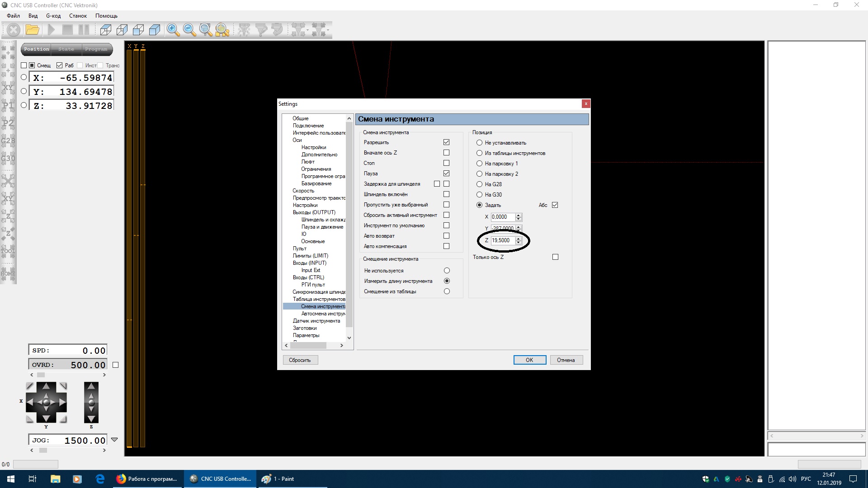Click the zoom in magnifier icon
Image resolution: width=868 pixels, height=488 pixels.
pyautogui.click(x=173, y=30)
